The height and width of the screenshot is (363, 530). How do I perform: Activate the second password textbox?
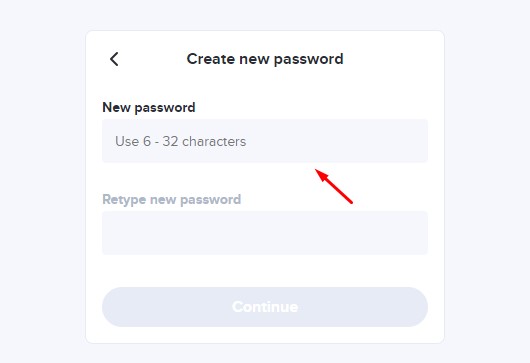pos(265,233)
